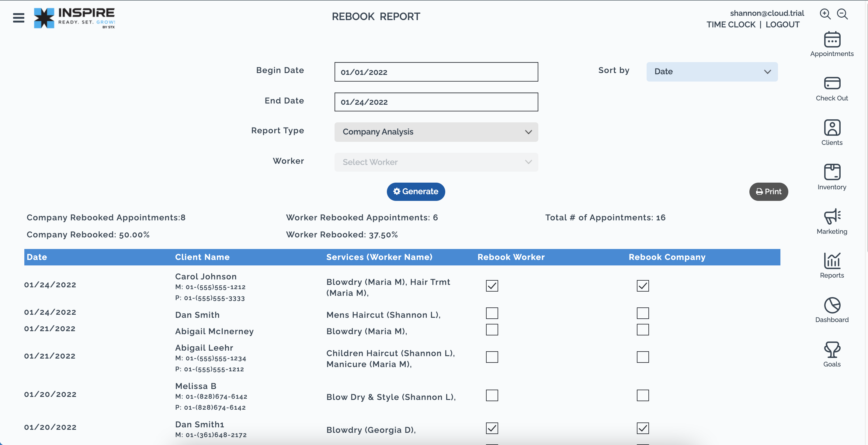
Task: Click the shannon@cloud.trial account text
Action: [767, 13]
